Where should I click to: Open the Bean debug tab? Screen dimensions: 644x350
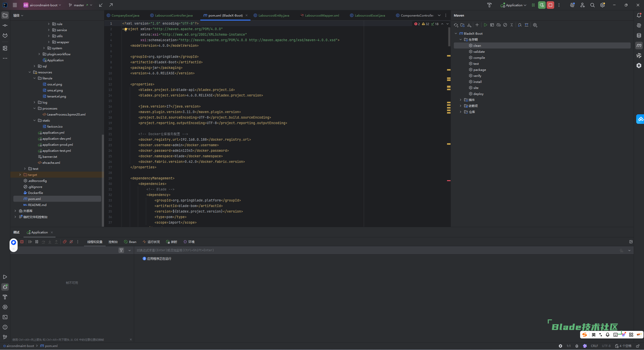coord(130,242)
